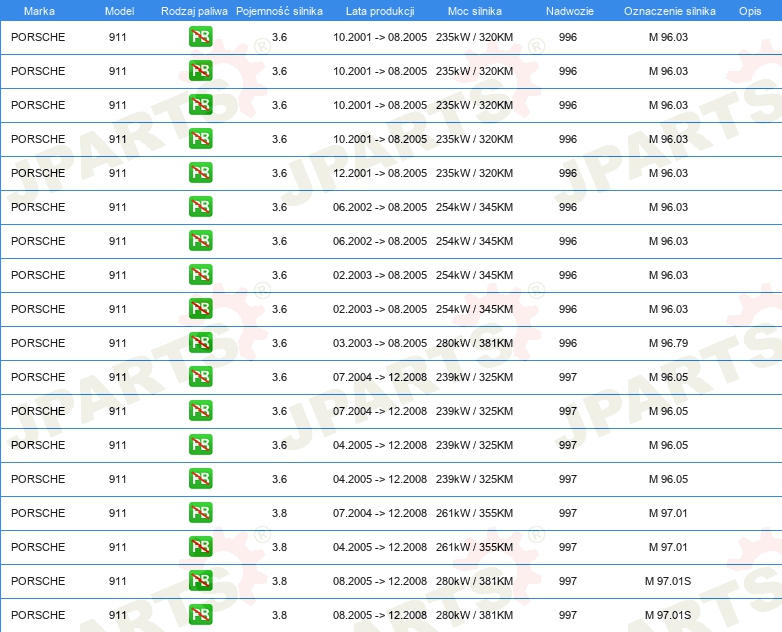Click '3.8' in the 07.2004 261kW row
The width and height of the screenshot is (782, 632).
click(x=279, y=513)
